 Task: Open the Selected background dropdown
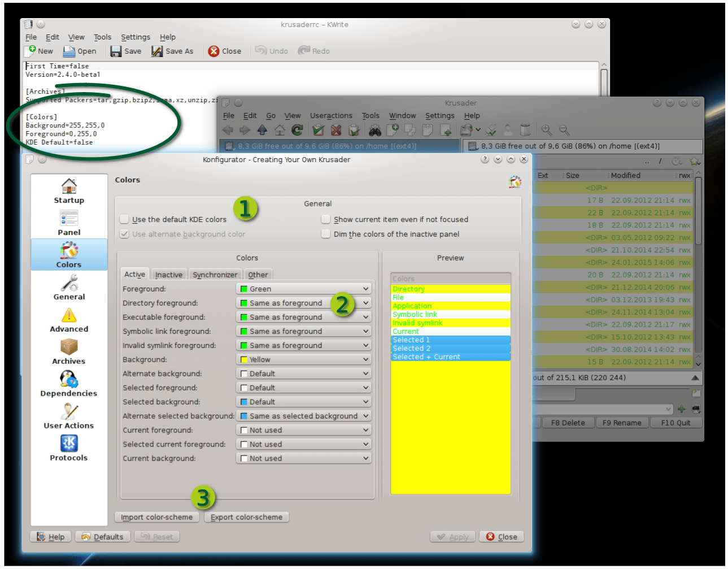click(304, 402)
